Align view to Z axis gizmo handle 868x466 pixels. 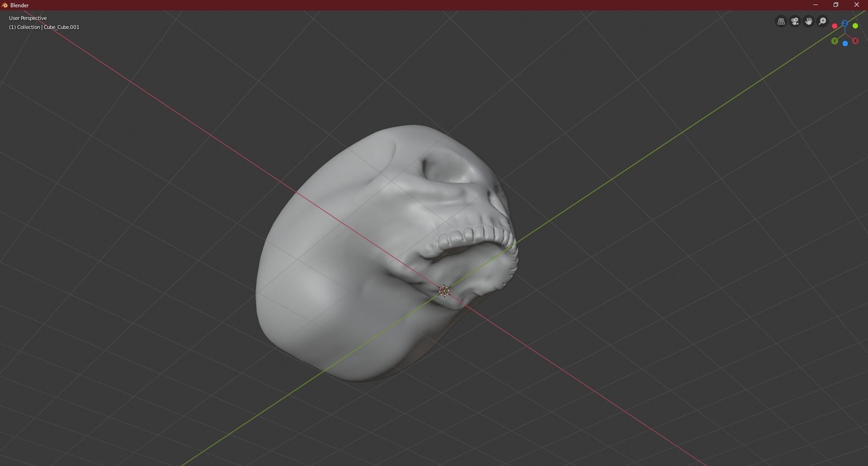pyautogui.click(x=844, y=23)
